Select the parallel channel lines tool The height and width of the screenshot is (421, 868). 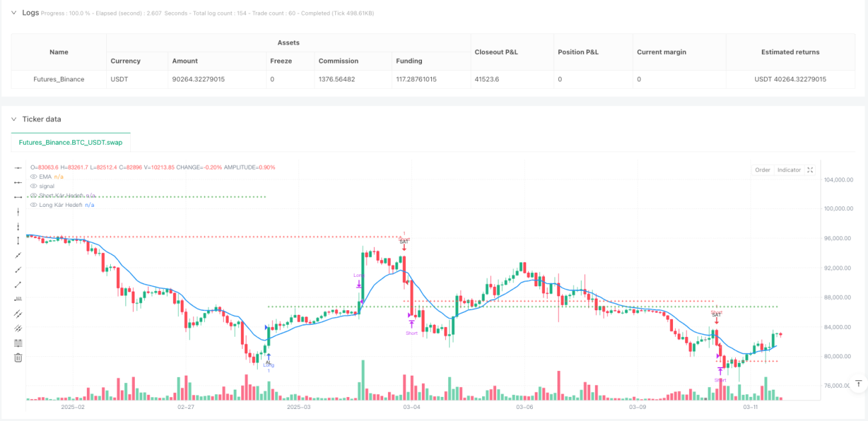[x=18, y=314]
